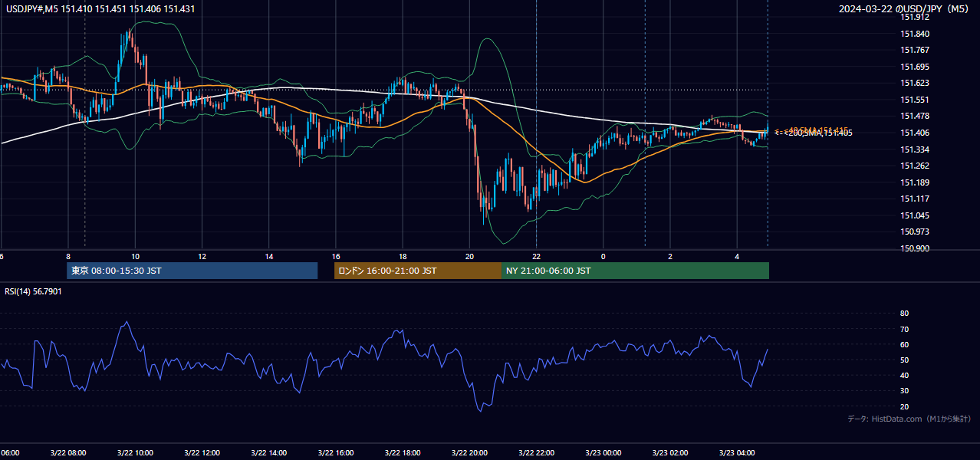Click hour marker 22 on price chart axis
The height and width of the screenshot is (460, 980).
(x=536, y=256)
